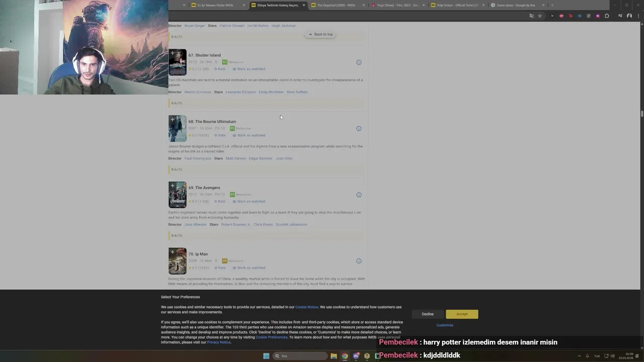This screenshot has width=644, height=362.
Task: Mark The Bourne Ultimatum as watched
Action: 249,135
